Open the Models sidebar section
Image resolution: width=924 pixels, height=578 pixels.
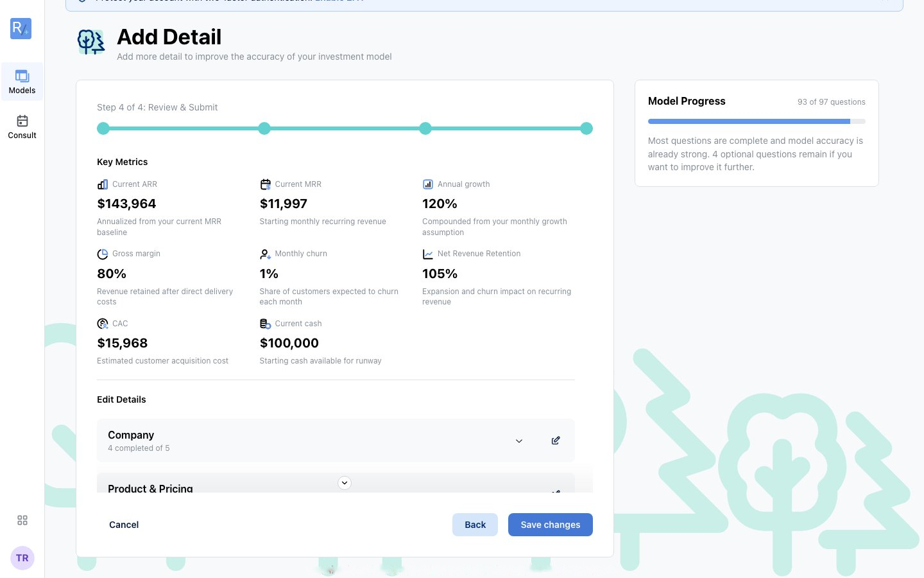22,82
